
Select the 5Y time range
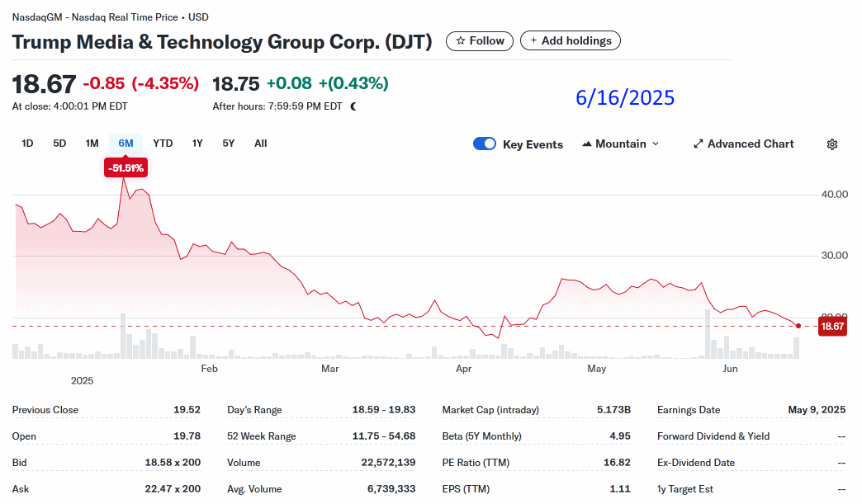click(229, 144)
